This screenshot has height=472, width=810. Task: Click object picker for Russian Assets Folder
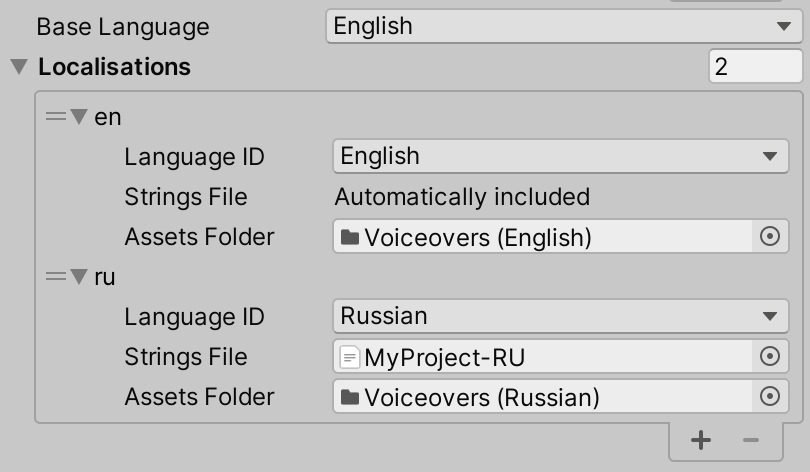769,397
